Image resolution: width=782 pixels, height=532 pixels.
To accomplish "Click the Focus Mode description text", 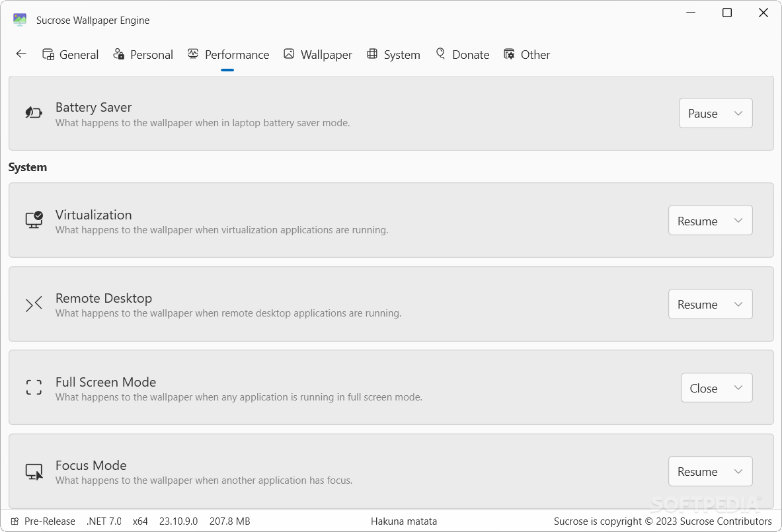I will (x=204, y=480).
